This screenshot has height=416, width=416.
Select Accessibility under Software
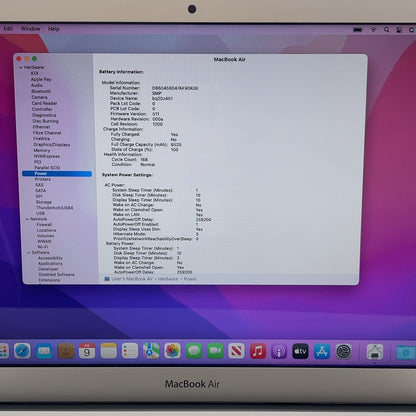point(50,258)
